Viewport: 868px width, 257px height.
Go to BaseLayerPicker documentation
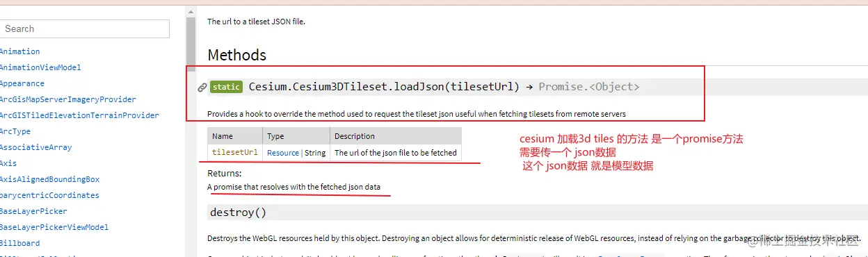33,211
